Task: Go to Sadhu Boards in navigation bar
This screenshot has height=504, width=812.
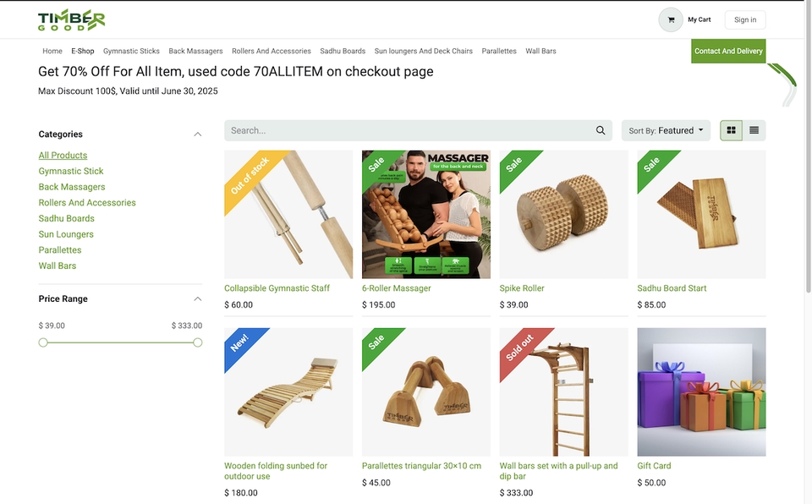Action: [x=343, y=51]
